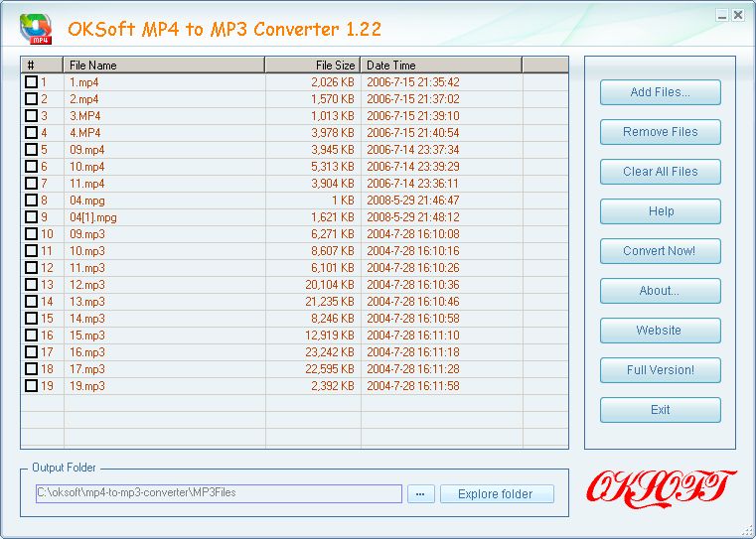The width and height of the screenshot is (756, 539).
Task: Quit using the Exit button
Action: [x=660, y=409]
